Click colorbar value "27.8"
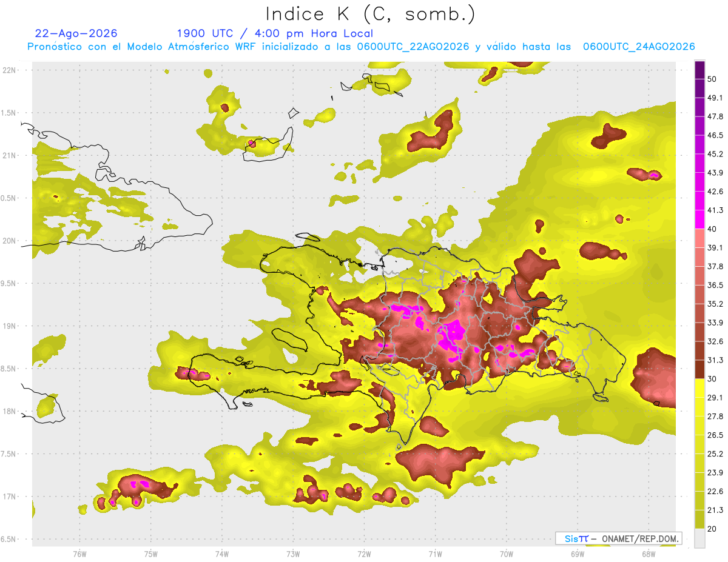Viewport: 728px width, 562px height. 715,416
